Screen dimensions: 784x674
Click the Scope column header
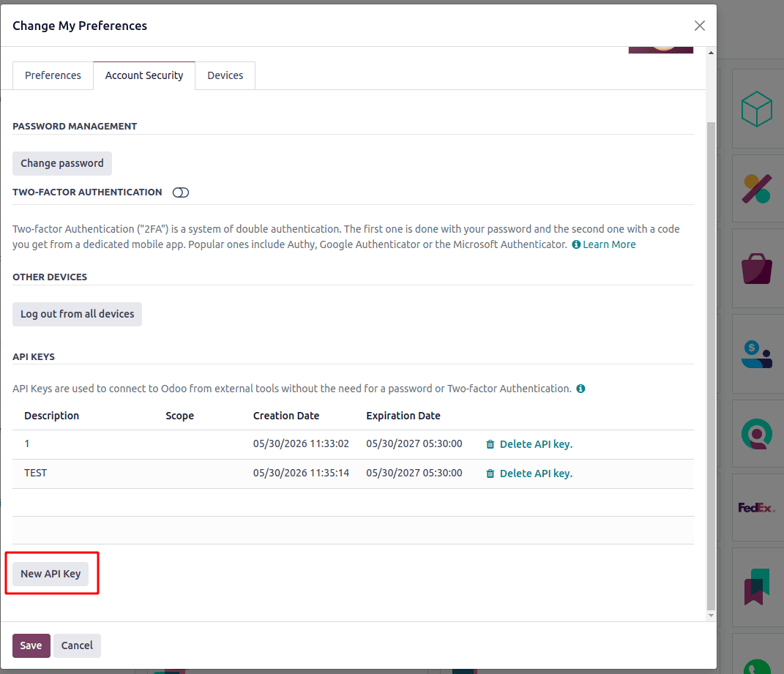click(179, 416)
